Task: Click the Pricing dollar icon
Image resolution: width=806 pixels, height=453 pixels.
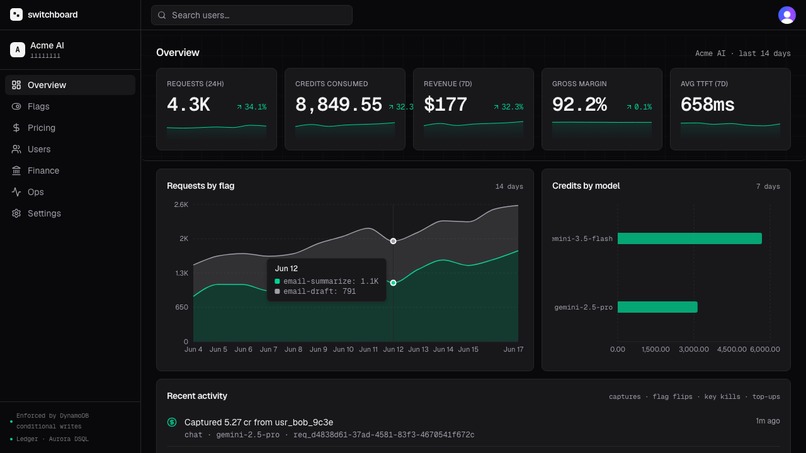Action: (x=16, y=128)
